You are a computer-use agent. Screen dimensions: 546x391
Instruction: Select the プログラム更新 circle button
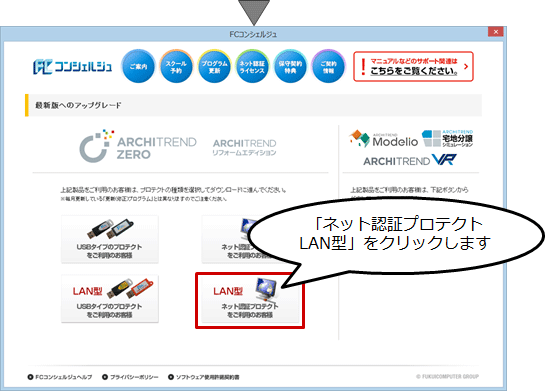pos(214,66)
